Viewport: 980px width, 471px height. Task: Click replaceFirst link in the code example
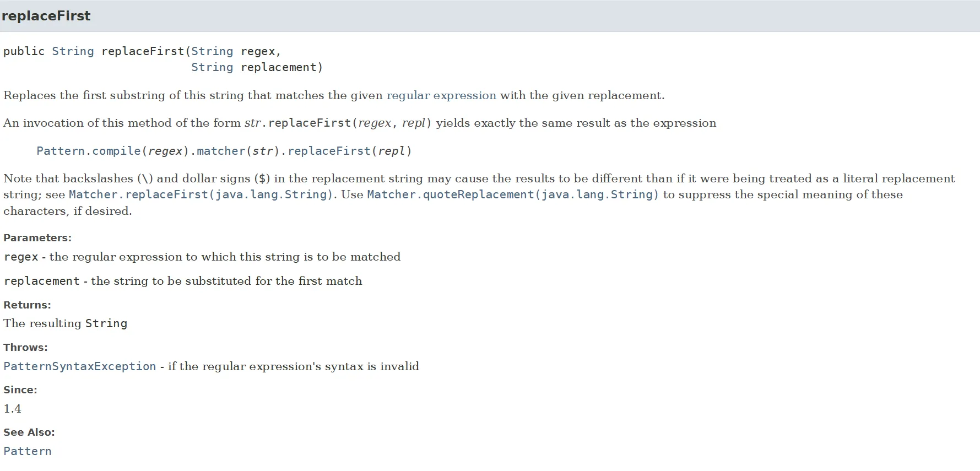[x=329, y=151]
